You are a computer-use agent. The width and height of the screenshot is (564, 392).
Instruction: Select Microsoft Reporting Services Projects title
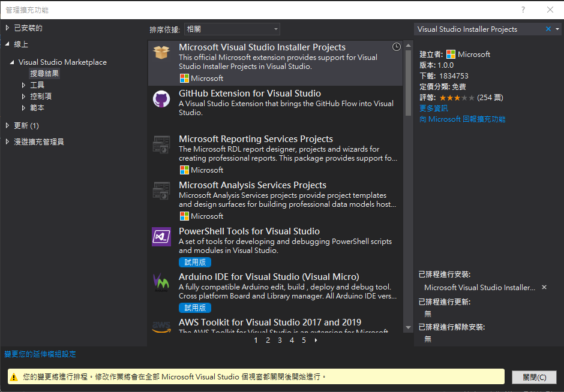(256, 138)
